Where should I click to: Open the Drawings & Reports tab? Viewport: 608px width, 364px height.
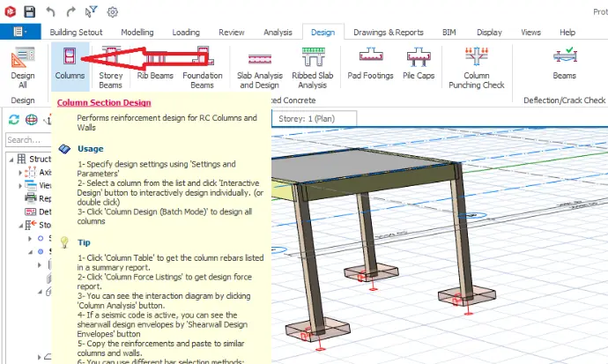coord(388,33)
